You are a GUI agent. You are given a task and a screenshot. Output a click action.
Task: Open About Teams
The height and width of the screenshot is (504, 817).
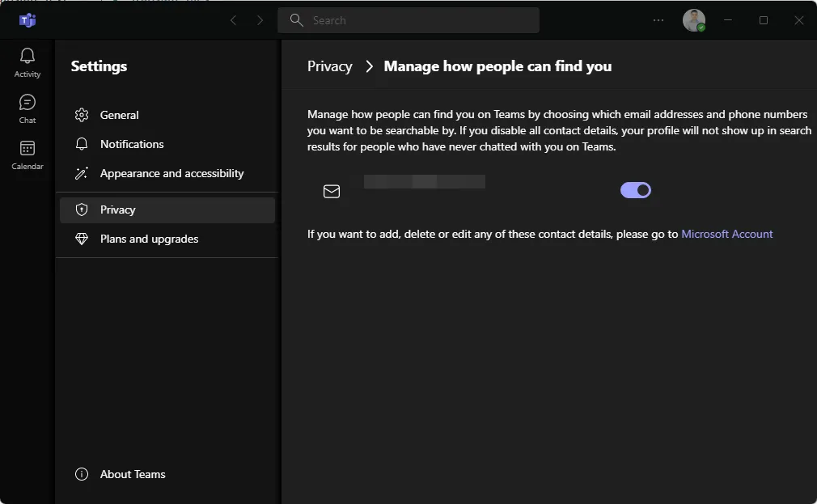click(x=132, y=474)
